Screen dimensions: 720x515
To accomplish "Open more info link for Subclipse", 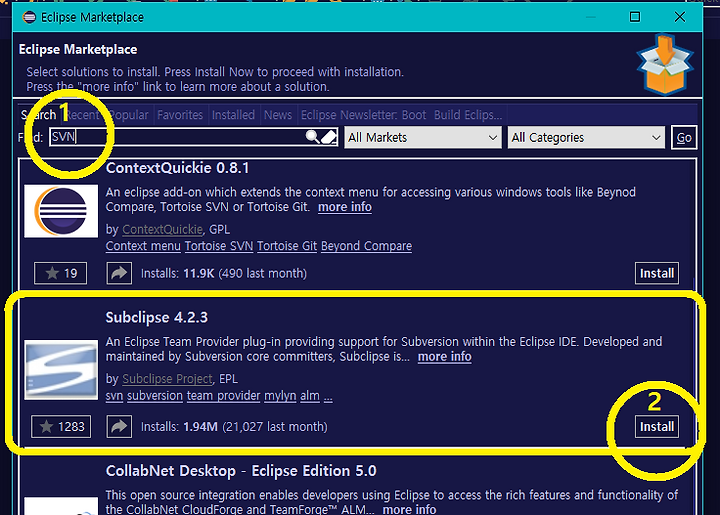I will coord(444,357).
